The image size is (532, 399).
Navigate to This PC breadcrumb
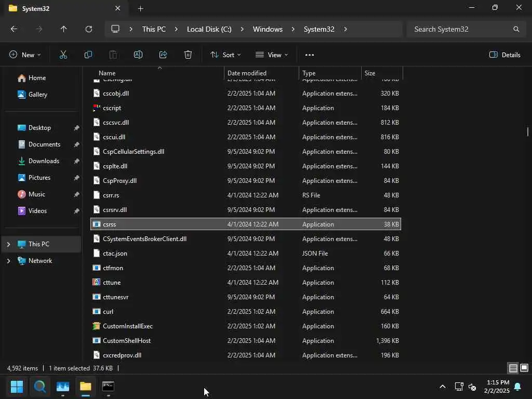click(154, 29)
